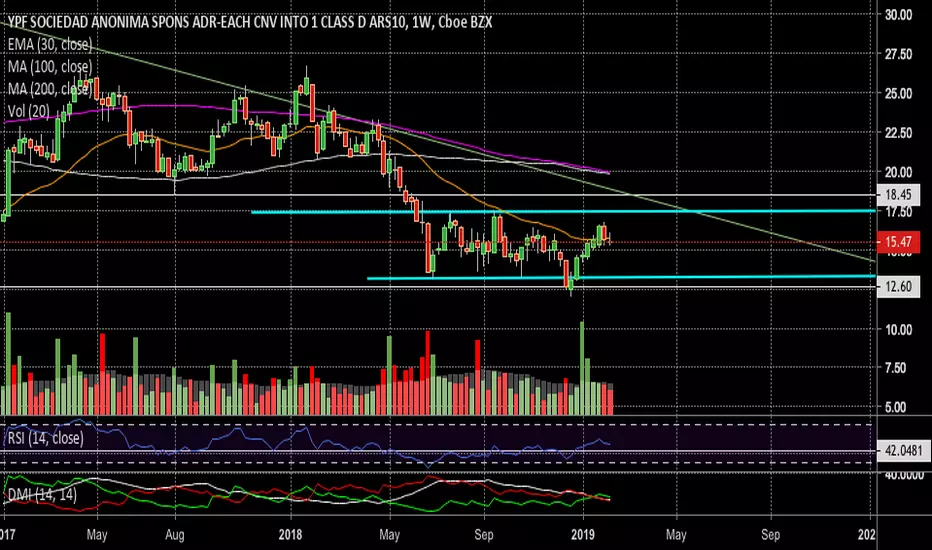Select the MA (200, close) indicator label
Viewport: 932px width, 550px height.
coord(50,89)
